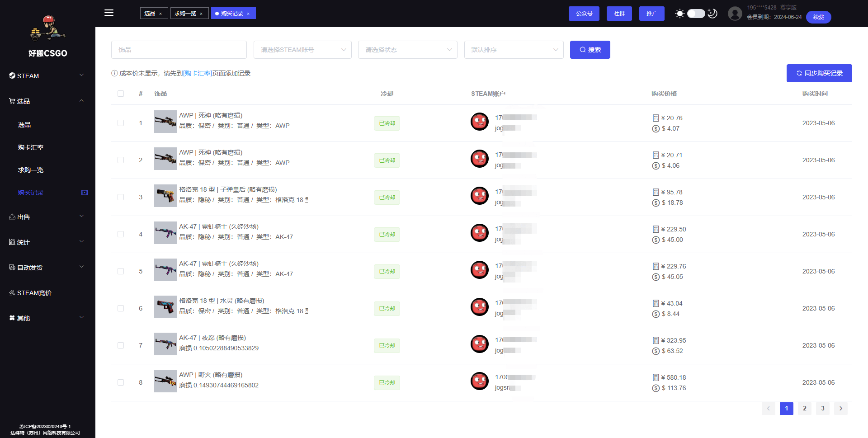The height and width of the screenshot is (438, 868).
Task: Click the 推广 button
Action: click(x=652, y=14)
